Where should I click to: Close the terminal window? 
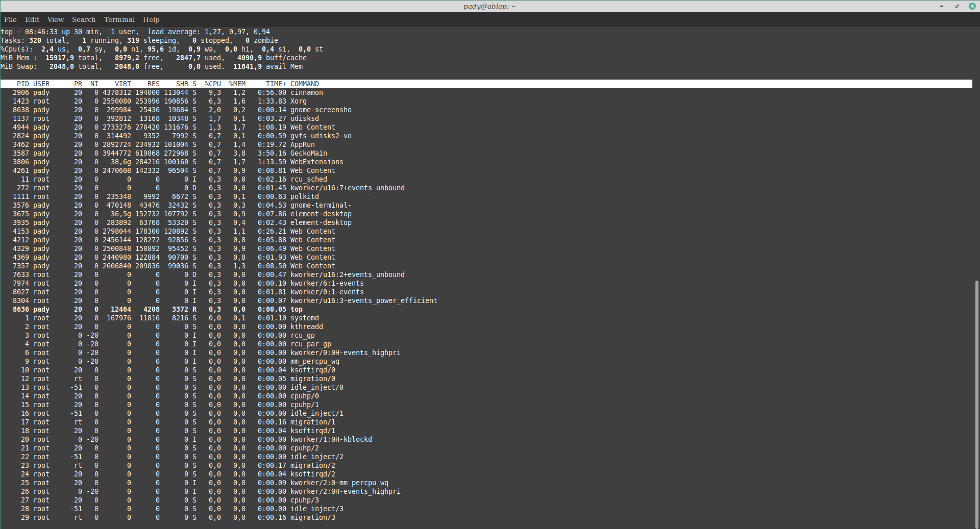pyautogui.click(x=972, y=6)
